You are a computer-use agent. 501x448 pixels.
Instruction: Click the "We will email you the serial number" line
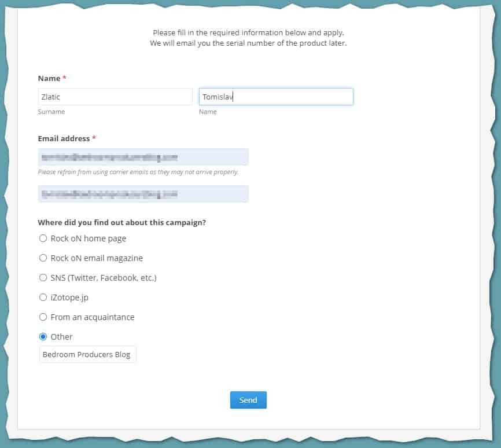click(x=248, y=43)
